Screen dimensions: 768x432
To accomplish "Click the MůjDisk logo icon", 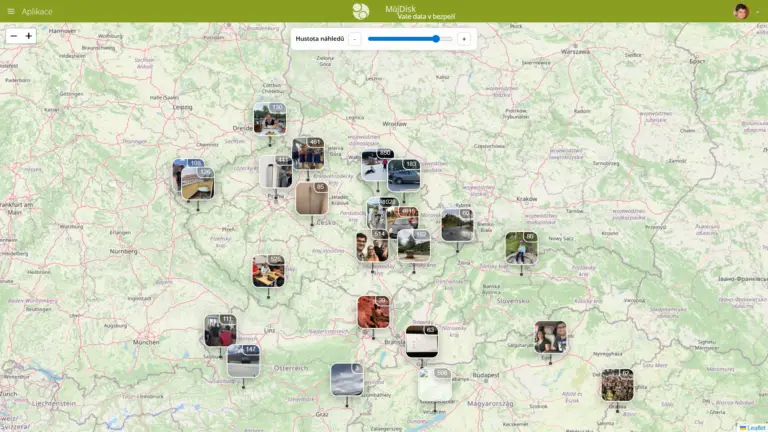I will pos(360,11).
